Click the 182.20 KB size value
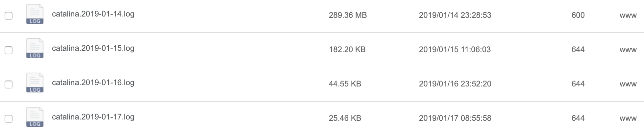Screen dimensions: 644x134 347,50
